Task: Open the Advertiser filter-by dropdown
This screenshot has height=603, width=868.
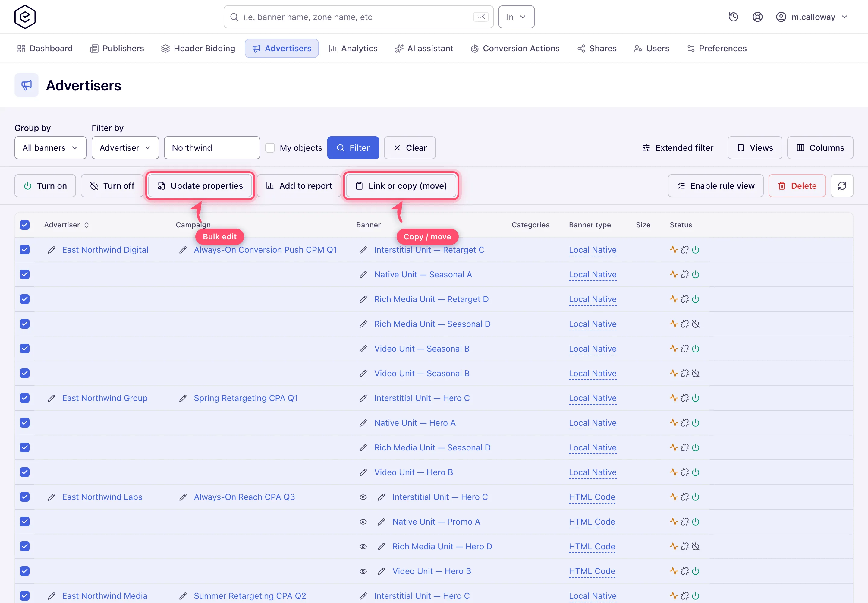Action: tap(125, 148)
